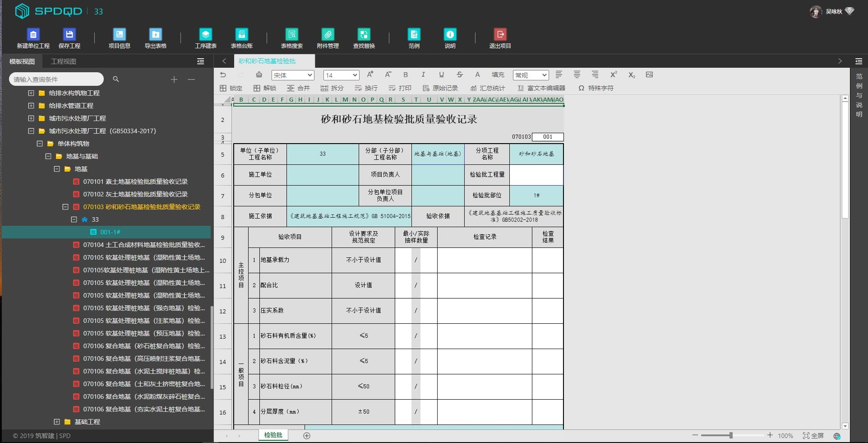Screen dimensions: 868x443
Task: Toggle bold formatting
Action: coord(406,75)
